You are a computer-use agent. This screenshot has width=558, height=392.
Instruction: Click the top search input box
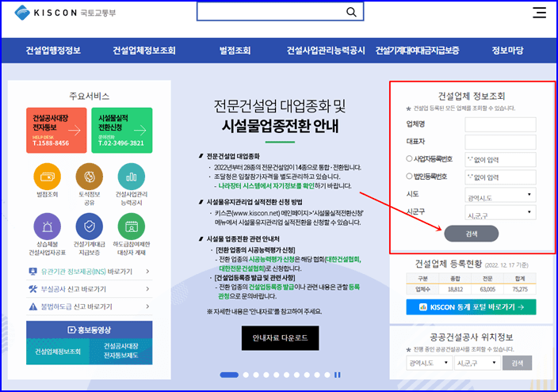pos(280,12)
